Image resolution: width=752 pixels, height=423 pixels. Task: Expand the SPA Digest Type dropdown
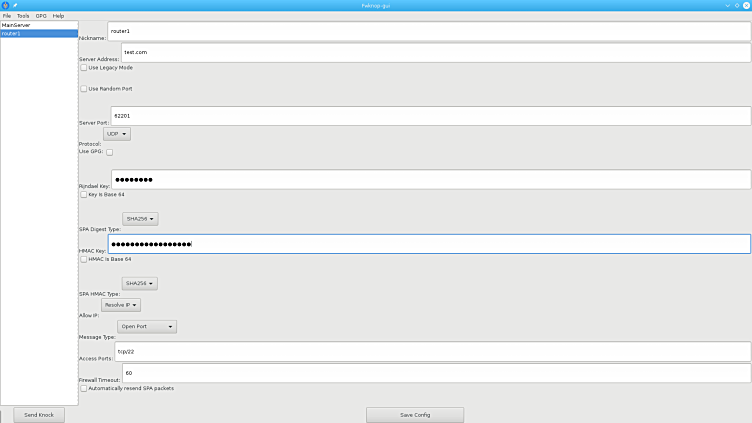click(x=140, y=219)
